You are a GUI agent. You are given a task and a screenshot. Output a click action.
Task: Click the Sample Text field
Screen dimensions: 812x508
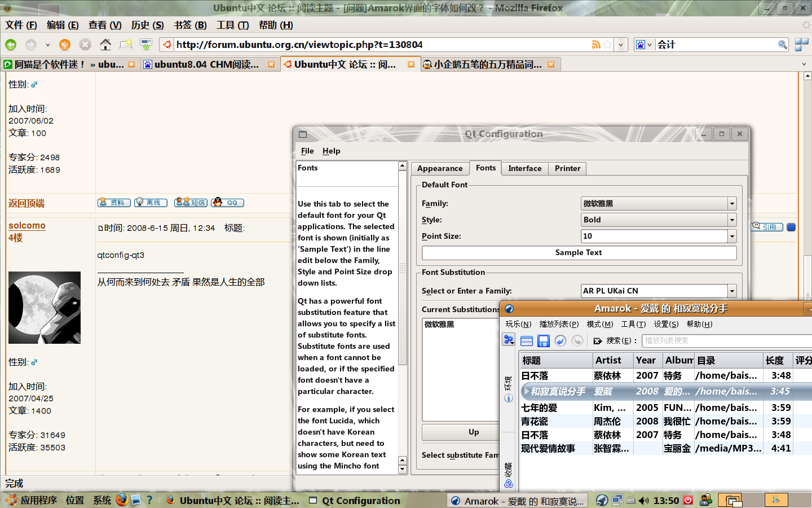(x=579, y=253)
